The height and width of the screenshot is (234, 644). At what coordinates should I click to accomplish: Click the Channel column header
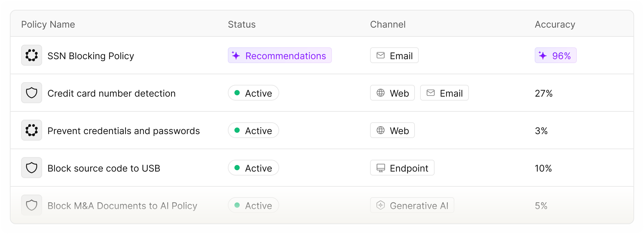(x=388, y=24)
